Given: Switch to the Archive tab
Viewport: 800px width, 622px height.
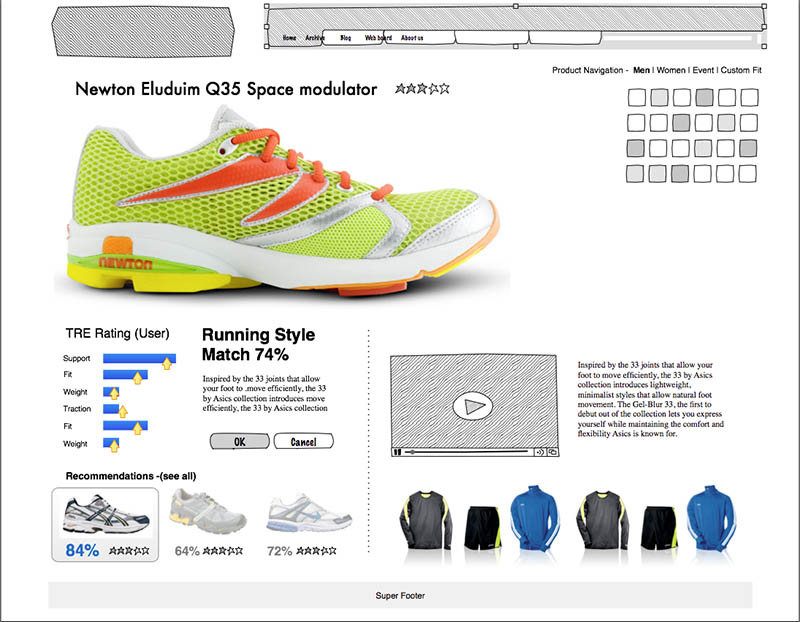Looking at the screenshot, I should tap(315, 38).
